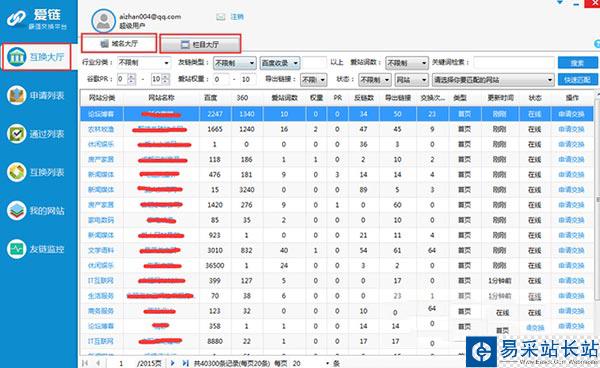This screenshot has height=368, width=600.
Task: Open the 请选择你要匹配的网站 dropdown
Action: 493,80
